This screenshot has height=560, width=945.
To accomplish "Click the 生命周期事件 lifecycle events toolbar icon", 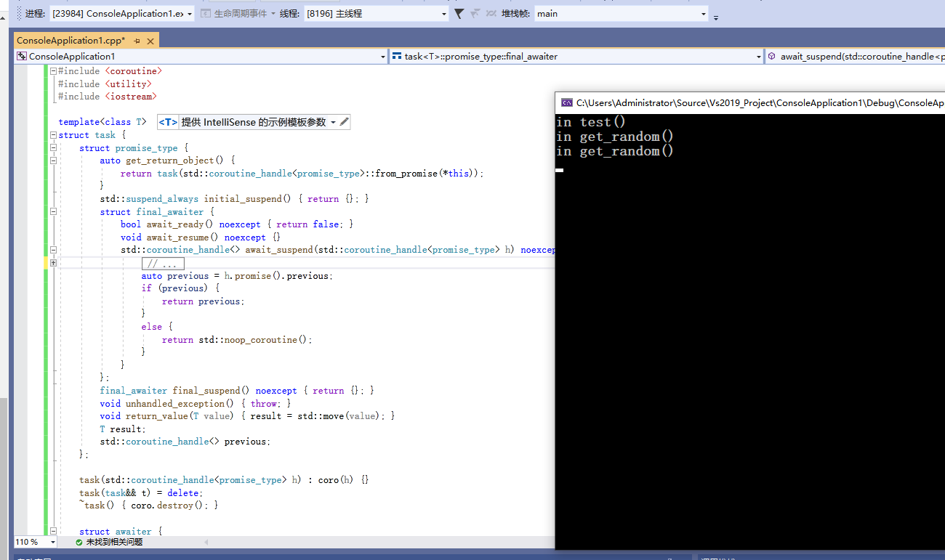I will 205,12.
